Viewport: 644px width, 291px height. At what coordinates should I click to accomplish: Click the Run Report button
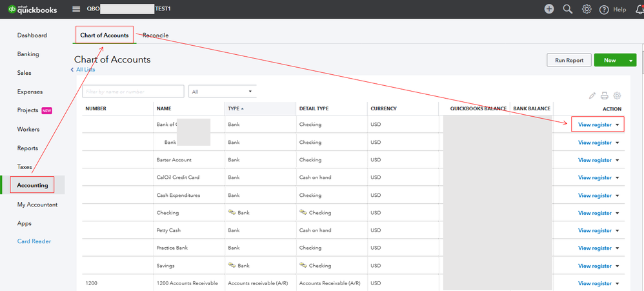(569, 60)
